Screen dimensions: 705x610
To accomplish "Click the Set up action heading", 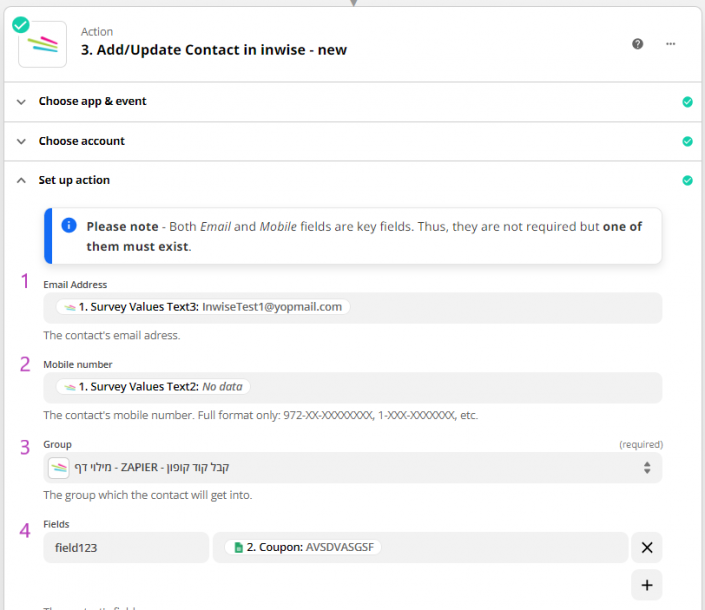I will click(74, 180).
